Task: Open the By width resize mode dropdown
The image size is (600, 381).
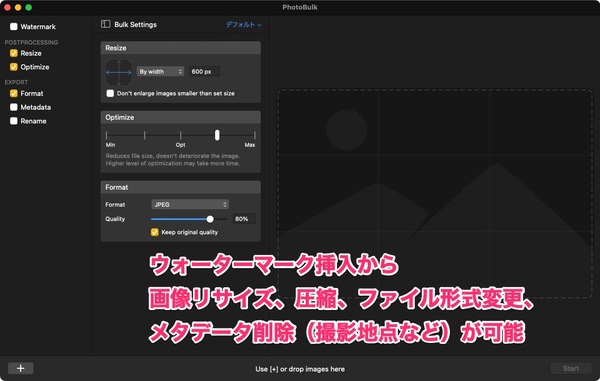Action: tap(161, 72)
